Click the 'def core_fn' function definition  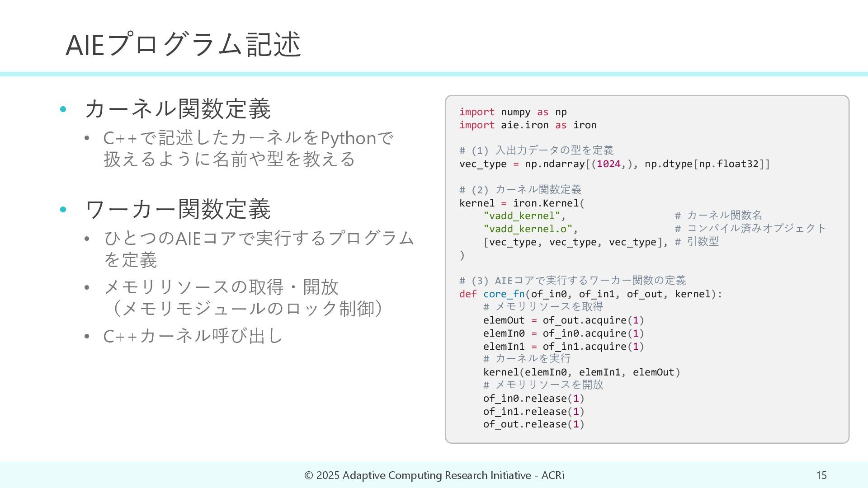click(x=590, y=294)
